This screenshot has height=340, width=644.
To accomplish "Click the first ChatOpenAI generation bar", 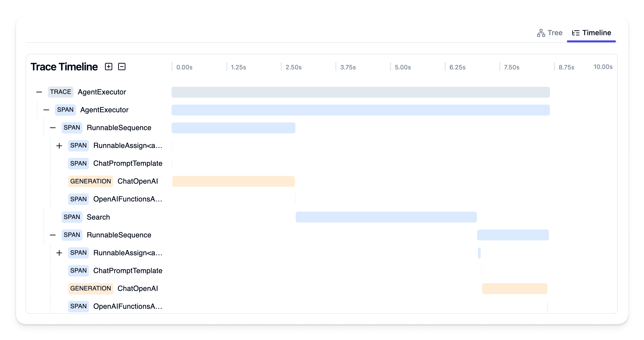I will point(233,181).
